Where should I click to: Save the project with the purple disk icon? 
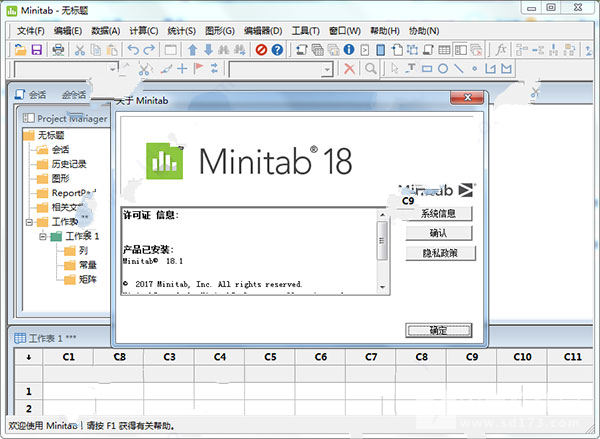36,50
